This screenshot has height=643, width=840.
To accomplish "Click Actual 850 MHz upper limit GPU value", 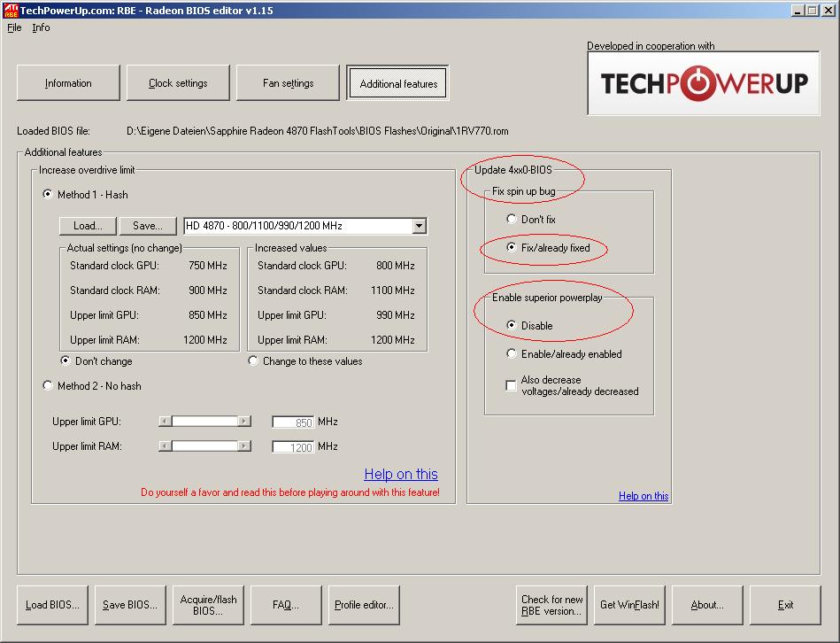I will (208, 315).
